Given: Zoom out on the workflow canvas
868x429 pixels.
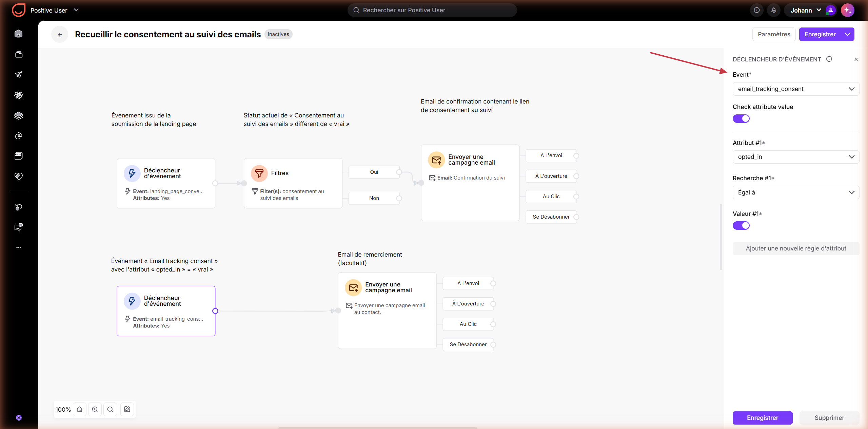Looking at the screenshot, I should 110,409.
